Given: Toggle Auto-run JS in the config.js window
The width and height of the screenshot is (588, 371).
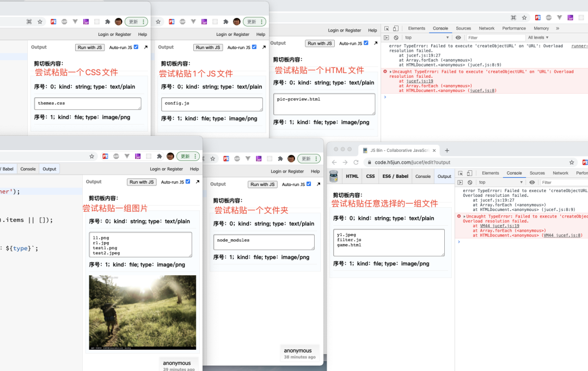Looking at the screenshot, I should tap(254, 47).
